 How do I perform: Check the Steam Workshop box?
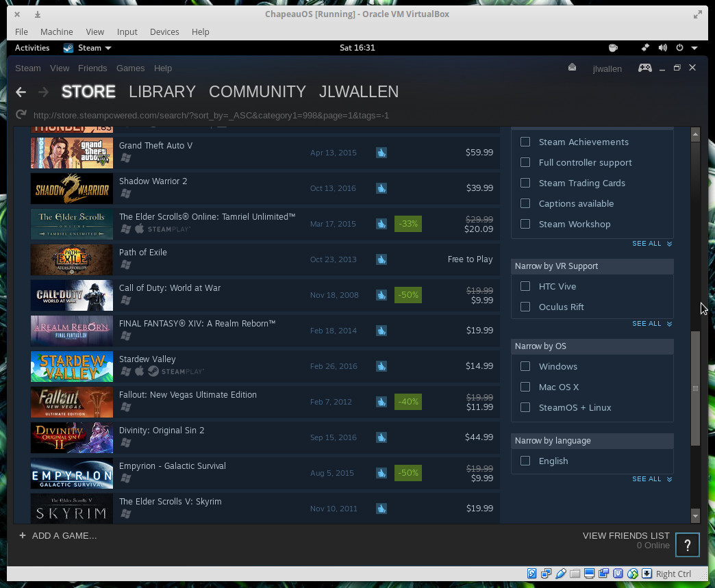[525, 224]
